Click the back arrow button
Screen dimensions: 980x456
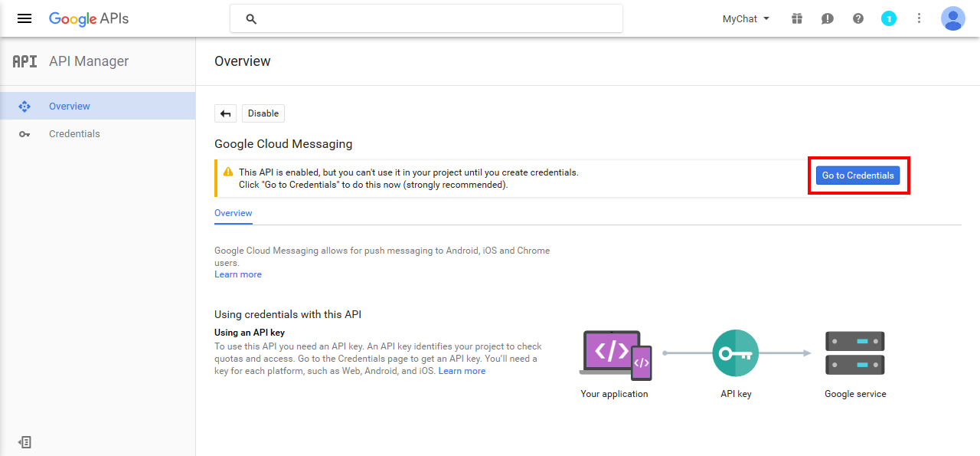[225, 113]
